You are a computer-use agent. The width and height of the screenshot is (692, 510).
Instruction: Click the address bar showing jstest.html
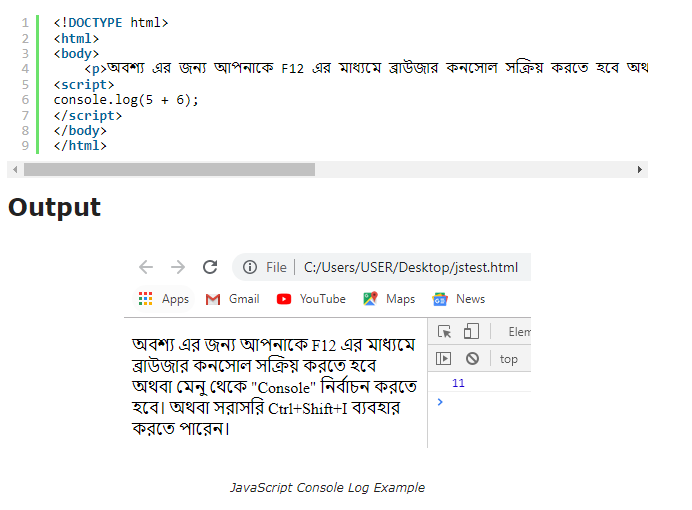[410, 267]
